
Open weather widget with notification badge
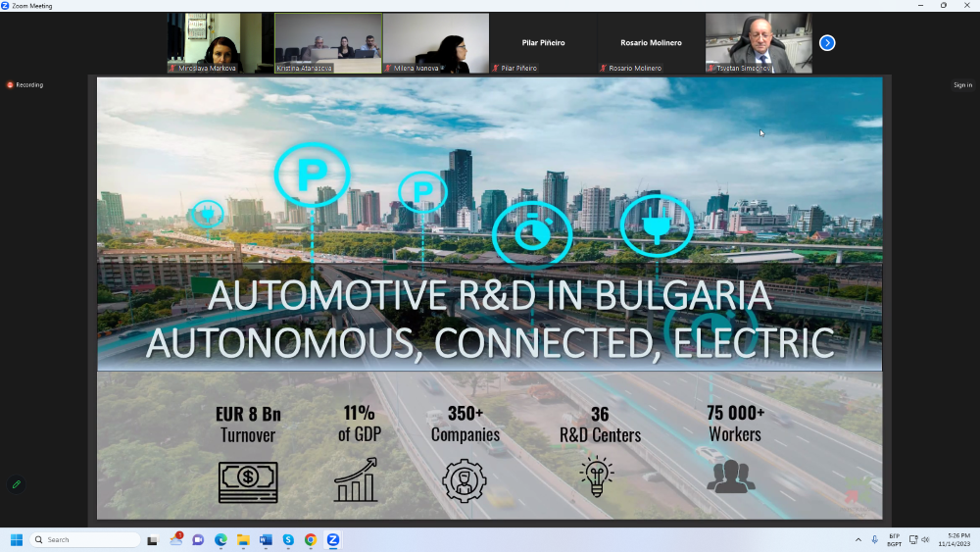tap(176, 539)
